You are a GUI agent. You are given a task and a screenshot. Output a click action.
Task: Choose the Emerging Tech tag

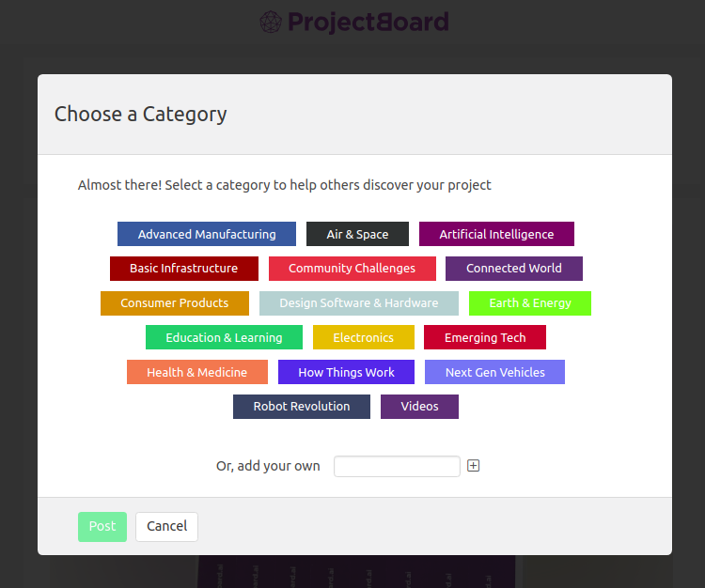[x=485, y=337]
